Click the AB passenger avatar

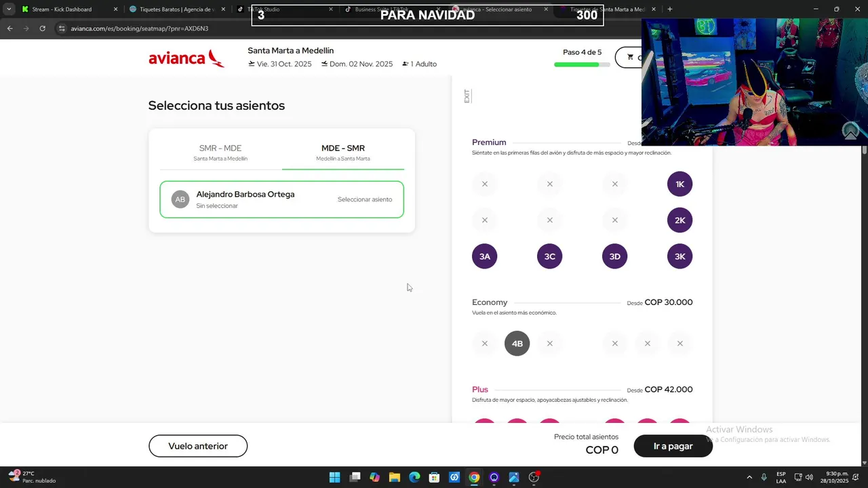180,199
